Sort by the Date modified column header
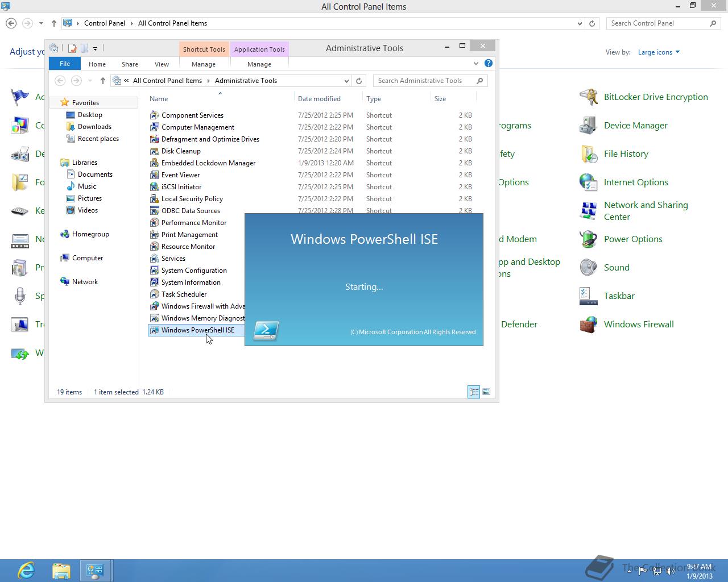Screen dimensions: 728x582 pos(328,99)
